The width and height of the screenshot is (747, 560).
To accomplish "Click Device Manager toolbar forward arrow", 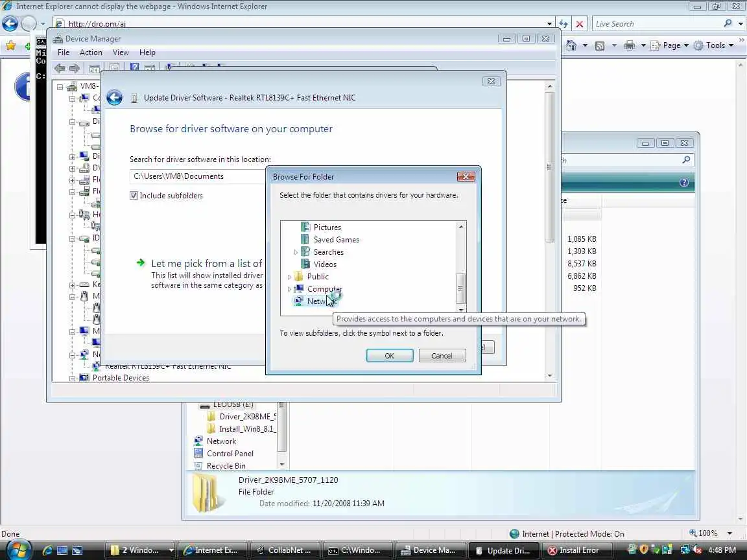I will click(75, 68).
